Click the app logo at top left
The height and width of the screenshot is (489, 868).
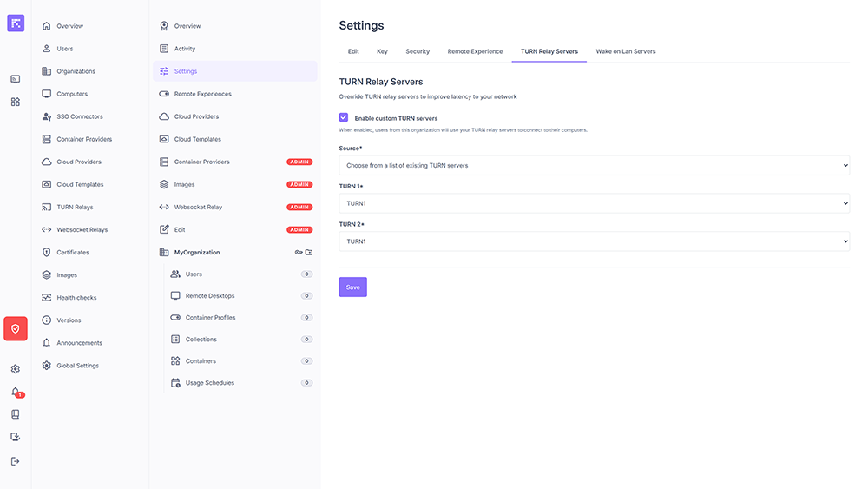pyautogui.click(x=16, y=23)
